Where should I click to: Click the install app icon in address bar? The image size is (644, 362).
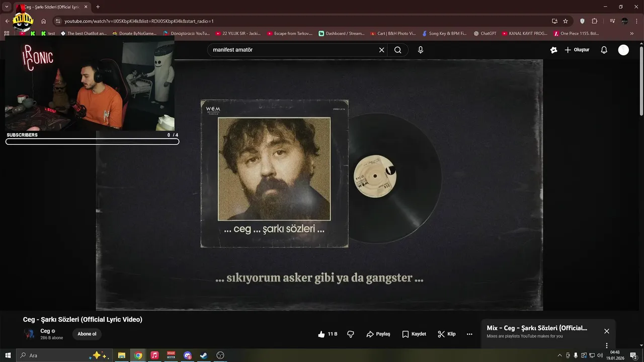point(554,21)
